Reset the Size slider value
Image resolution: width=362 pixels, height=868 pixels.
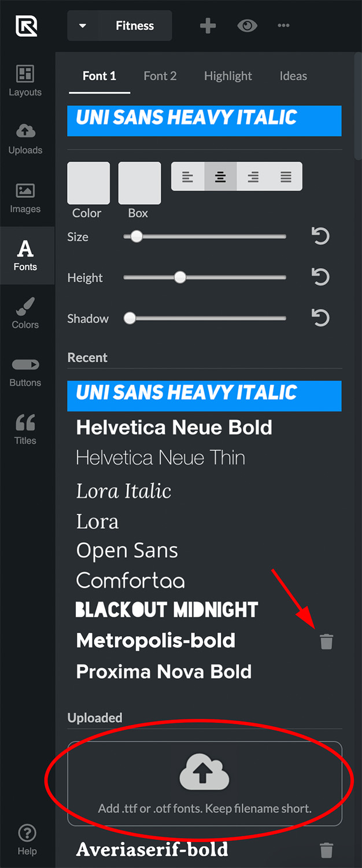[320, 236]
